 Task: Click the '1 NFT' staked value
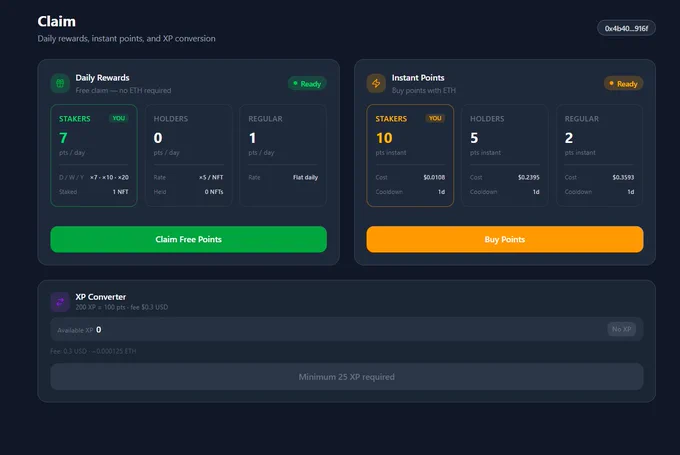121,192
